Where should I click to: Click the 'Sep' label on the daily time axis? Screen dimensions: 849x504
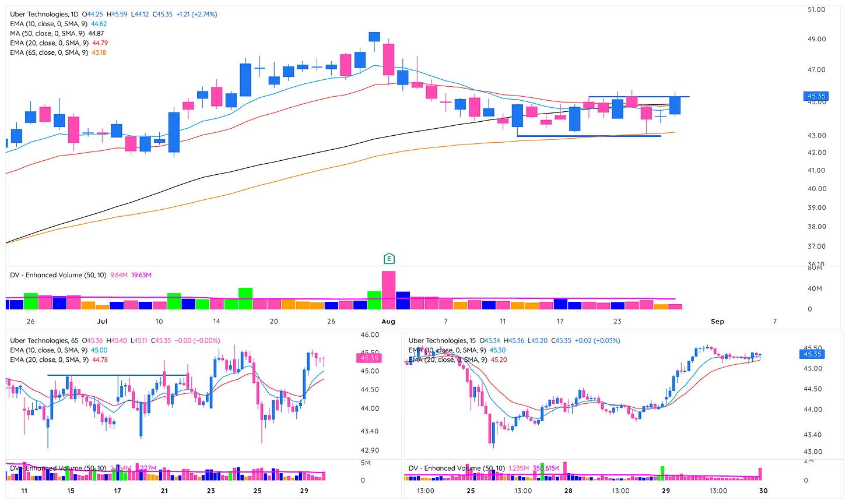coord(717,322)
